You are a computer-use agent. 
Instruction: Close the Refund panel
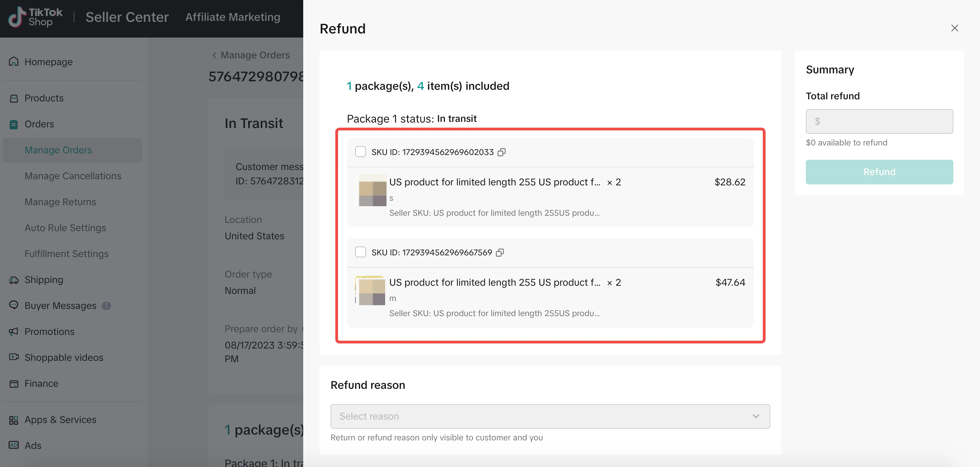[x=954, y=28]
